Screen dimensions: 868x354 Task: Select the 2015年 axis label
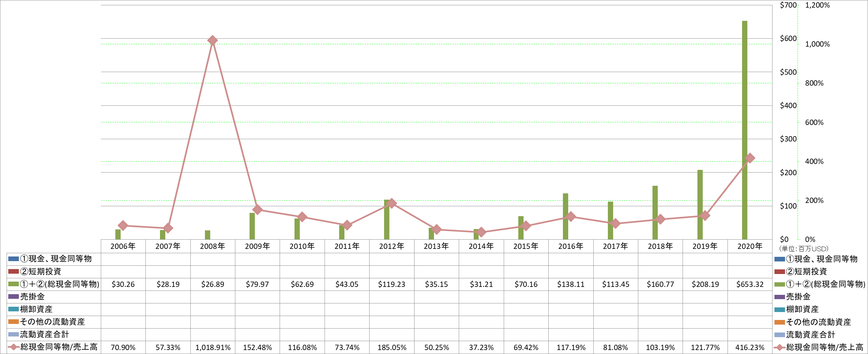coord(526,246)
